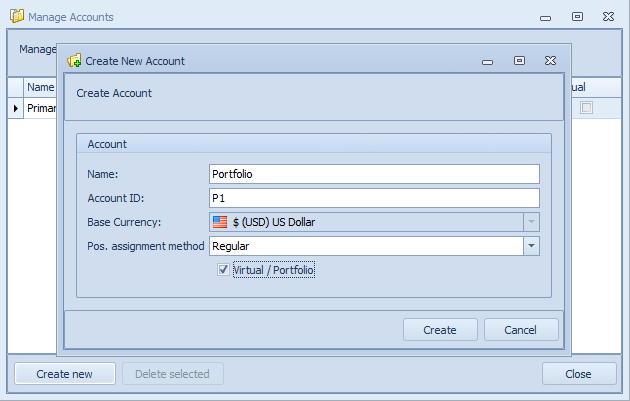Click the Create Account heading text
This screenshot has width=630, height=401.
click(114, 93)
